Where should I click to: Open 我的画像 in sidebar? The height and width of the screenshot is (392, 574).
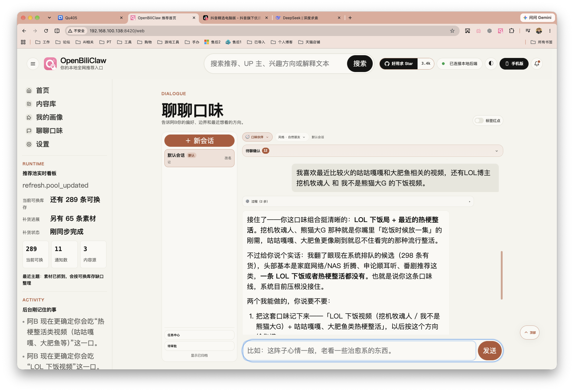click(49, 117)
